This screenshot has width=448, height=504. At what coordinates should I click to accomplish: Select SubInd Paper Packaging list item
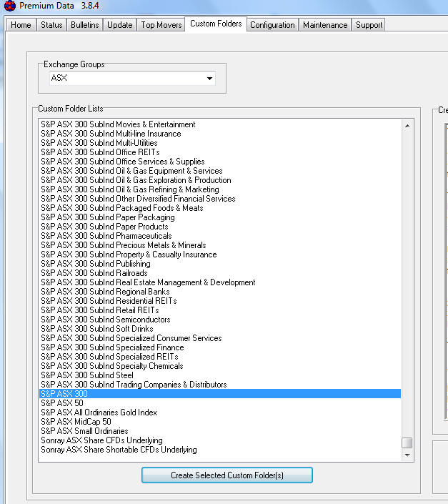[x=220, y=217]
